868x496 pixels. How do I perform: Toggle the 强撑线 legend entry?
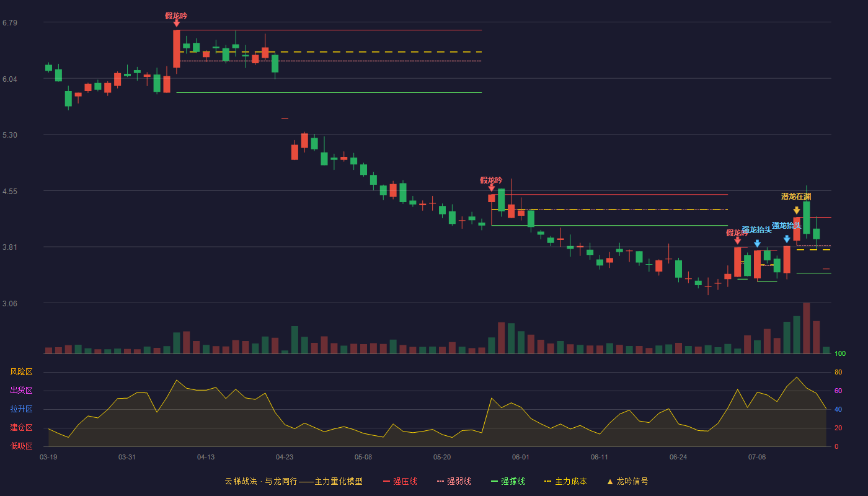point(508,481)
